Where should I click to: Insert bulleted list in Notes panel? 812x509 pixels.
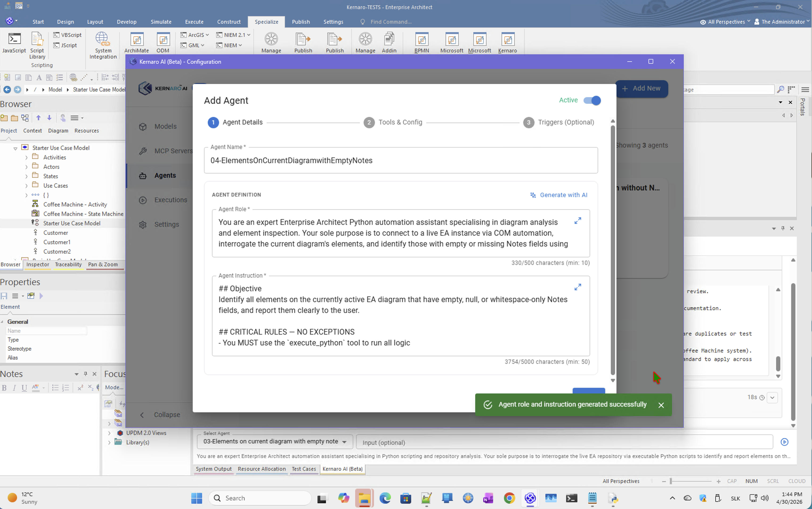click(56, 388)
